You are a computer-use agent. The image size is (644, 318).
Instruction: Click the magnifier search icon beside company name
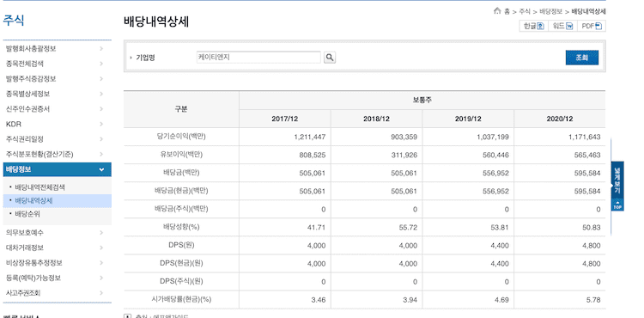click(330, 58)
